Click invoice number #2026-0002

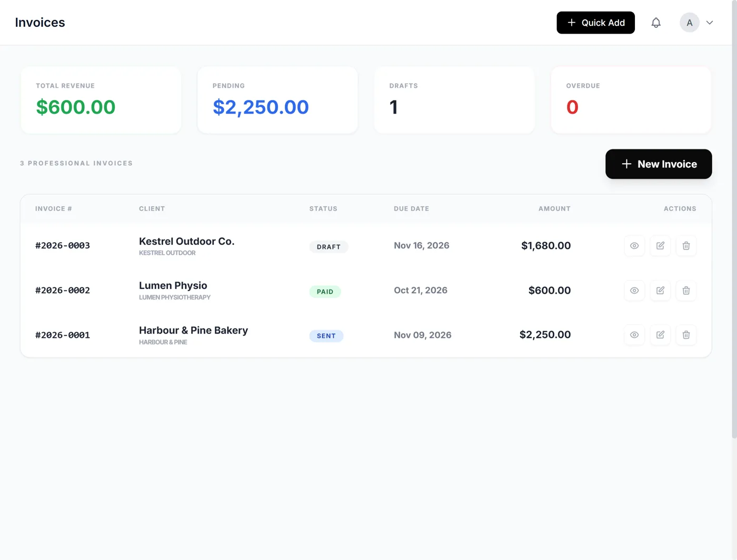63,291
